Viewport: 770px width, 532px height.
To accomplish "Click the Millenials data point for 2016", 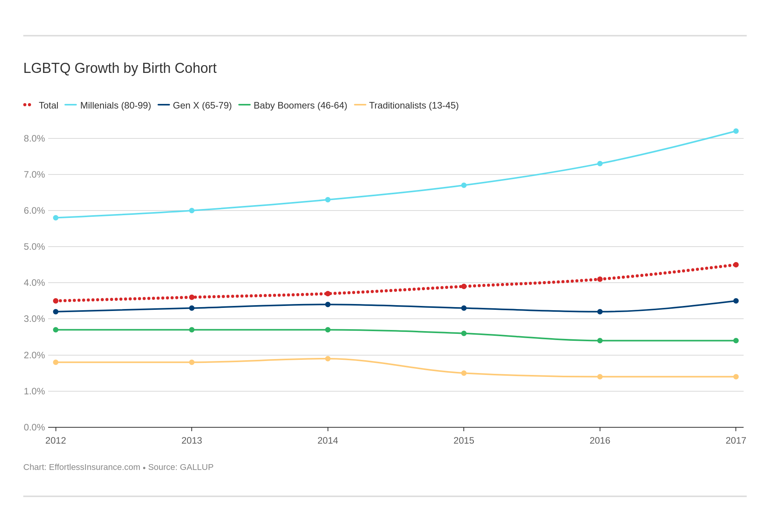I will pos(600,164).
